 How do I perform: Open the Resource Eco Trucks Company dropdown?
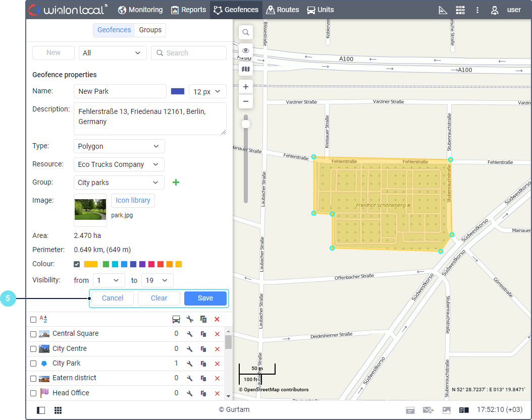tap(119, 164)
